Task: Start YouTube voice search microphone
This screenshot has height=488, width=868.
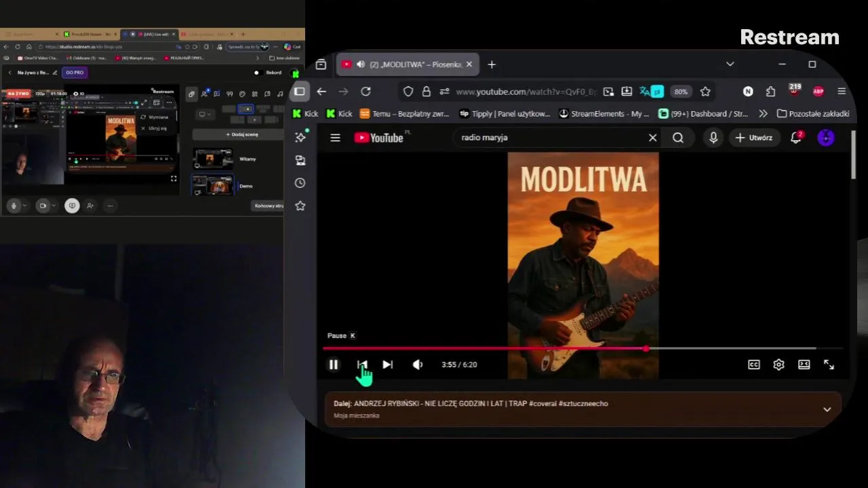Action: pos(713,138)
